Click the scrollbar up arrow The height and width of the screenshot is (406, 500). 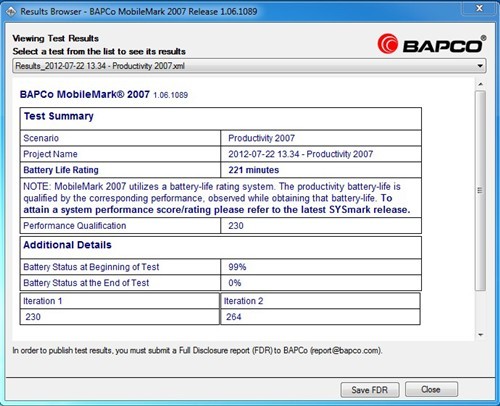480,84
